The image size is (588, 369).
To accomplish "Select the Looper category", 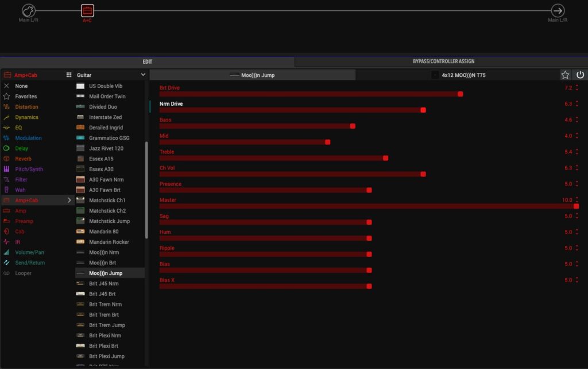I will click(23, 273).
